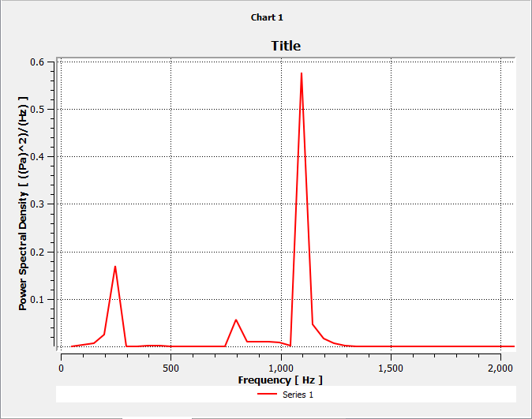Click the 1,500 x-axis tick label
532x419 pixels.
coord(391,368)
